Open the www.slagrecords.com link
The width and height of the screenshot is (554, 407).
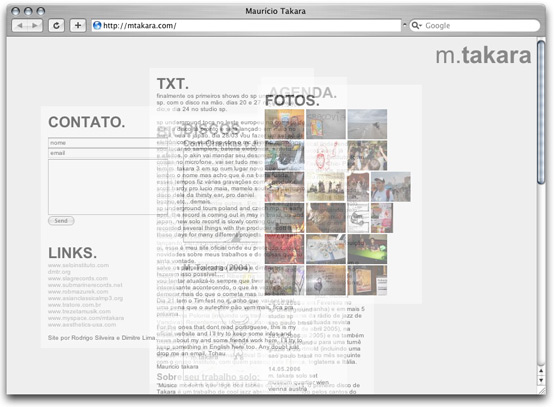[x=78, y=278]
